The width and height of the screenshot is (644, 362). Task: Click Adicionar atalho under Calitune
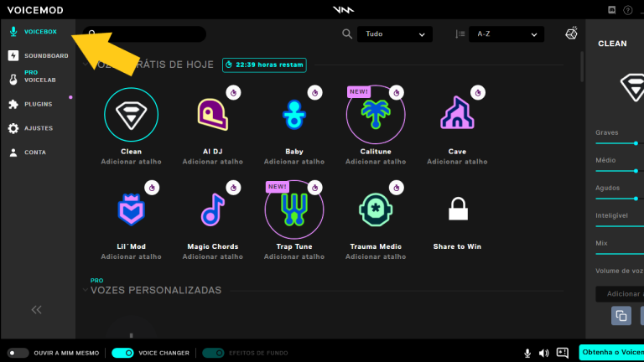click(376, 162)
